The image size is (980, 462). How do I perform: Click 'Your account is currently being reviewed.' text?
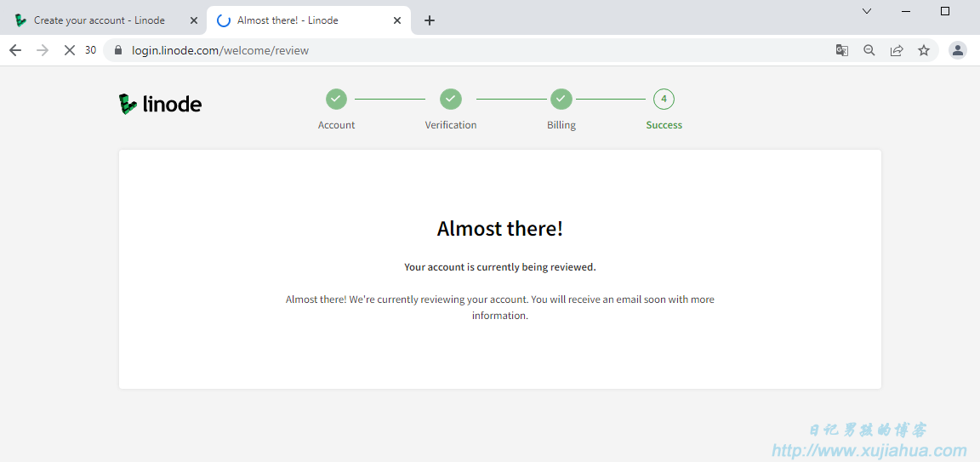(x=500, y=267)
